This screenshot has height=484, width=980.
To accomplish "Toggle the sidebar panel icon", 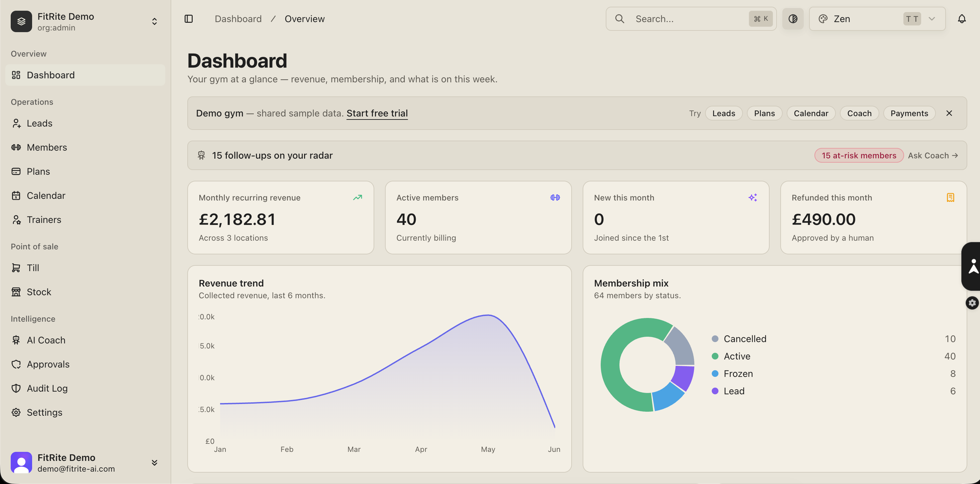I will tap(189, 19).
